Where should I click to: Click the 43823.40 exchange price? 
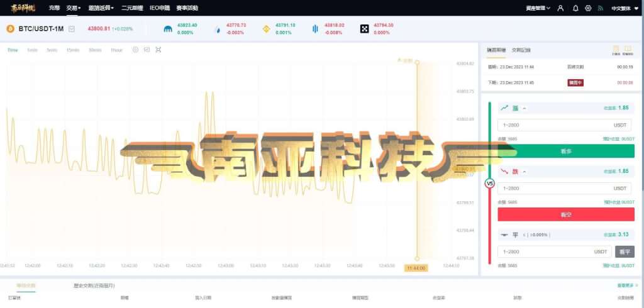click(x=187, y=26)
